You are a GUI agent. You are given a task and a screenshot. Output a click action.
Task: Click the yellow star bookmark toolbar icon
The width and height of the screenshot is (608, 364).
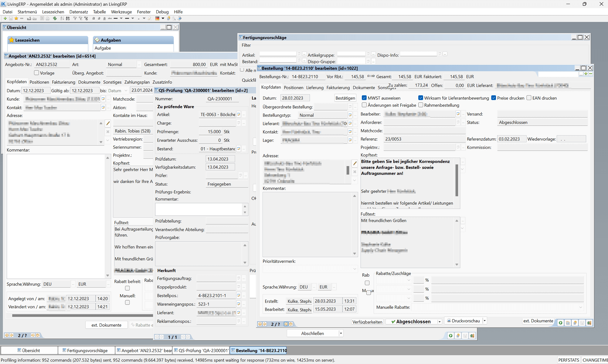(x=16, y=19)
